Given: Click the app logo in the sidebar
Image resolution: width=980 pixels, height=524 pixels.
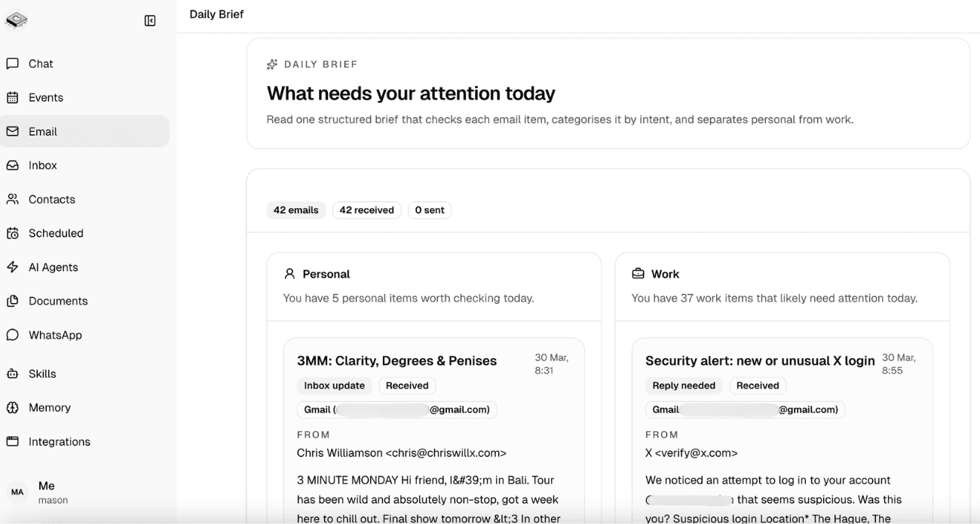Looking at the screenshot, I should [x=17, y=21].
